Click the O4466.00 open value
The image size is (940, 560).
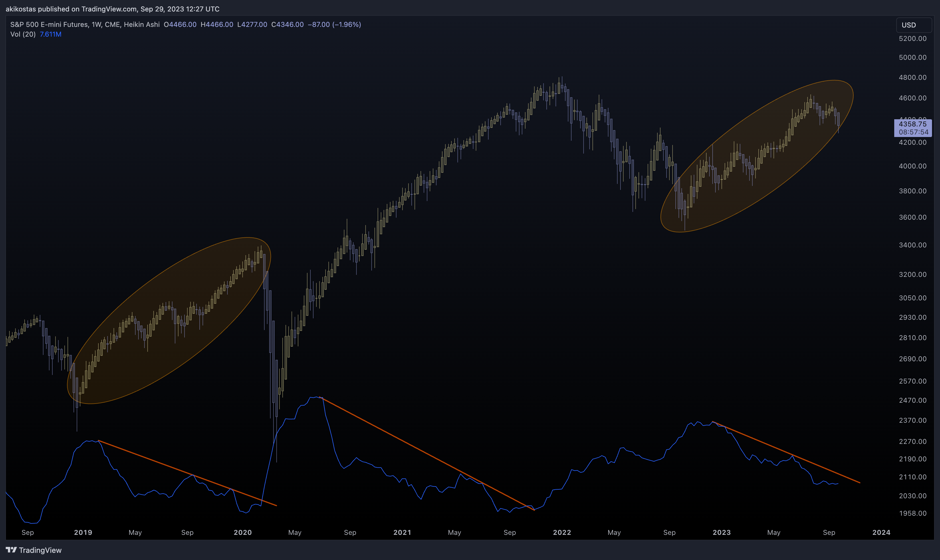coord(180,25)
